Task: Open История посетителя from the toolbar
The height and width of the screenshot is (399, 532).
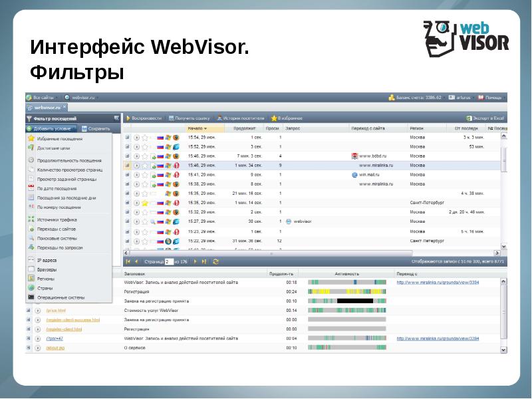Action: pyautogui.click(x=219, y=118)
